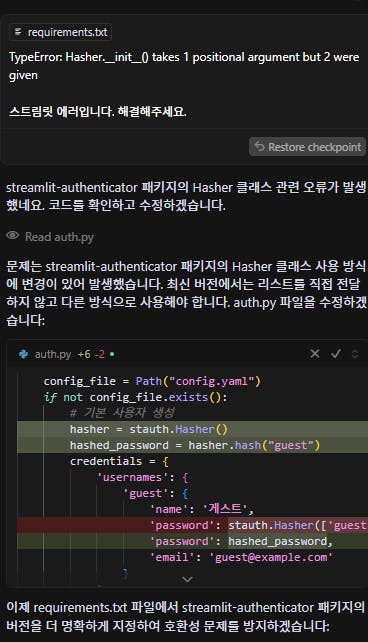Click the 'credentials = {' line
The width and height of the screenshot is (368, 642).
119,461
